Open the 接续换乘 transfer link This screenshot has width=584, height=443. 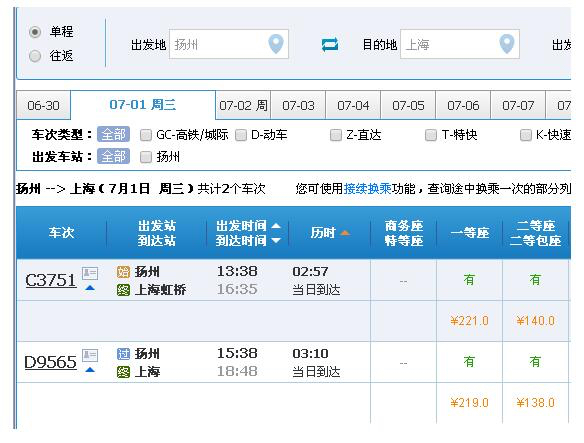pos(367,189)
